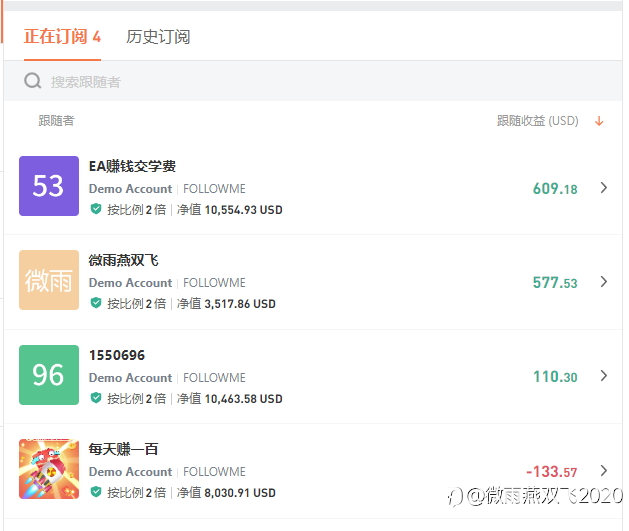Open follower EA赚钱交学费
This screenshot has height=531, width=629.
pos(132,166)
